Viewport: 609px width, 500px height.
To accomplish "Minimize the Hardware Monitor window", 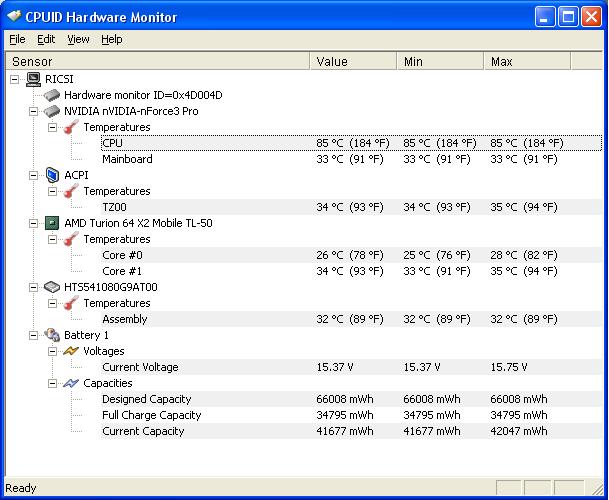I will [545, 17].
